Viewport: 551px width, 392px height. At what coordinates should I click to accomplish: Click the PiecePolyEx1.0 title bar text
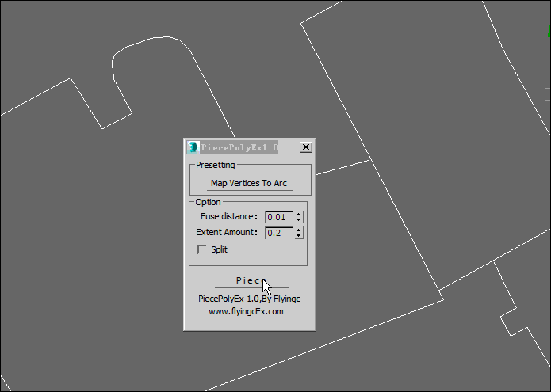coord(239,147)
